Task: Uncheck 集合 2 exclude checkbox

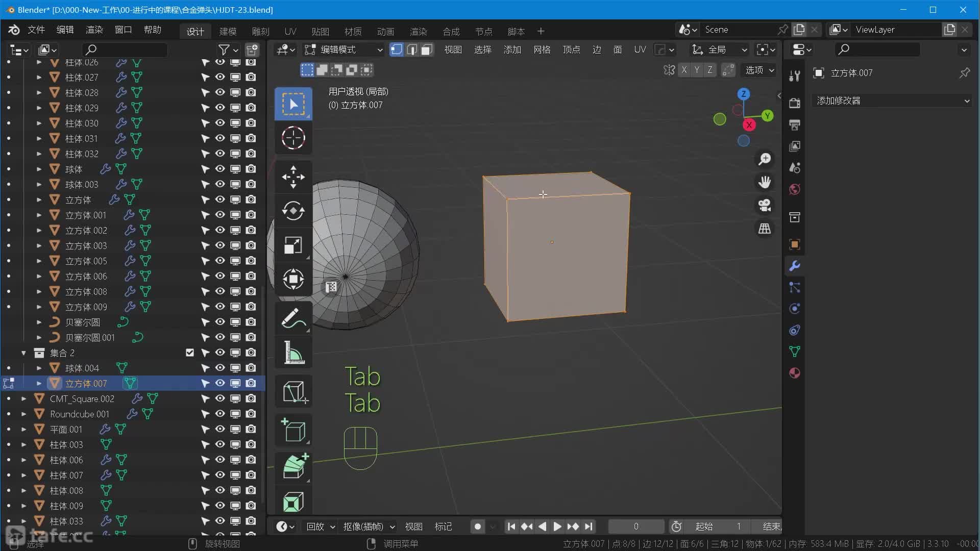Action: [x=190, y=353]
